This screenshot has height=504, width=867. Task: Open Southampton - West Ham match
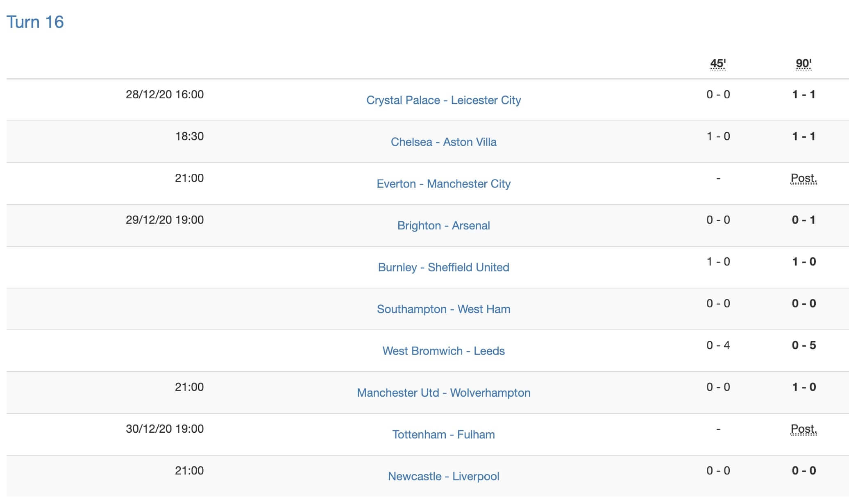443,309
